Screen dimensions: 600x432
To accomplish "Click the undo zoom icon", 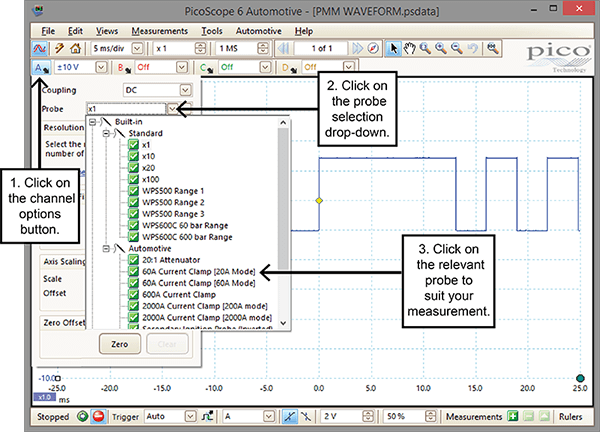I will (473, 49).
